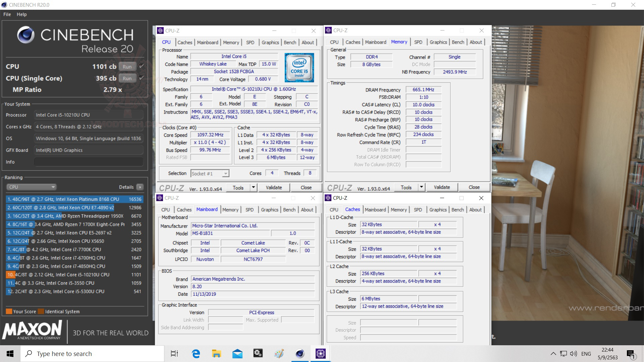The width and height of the screenshot is (644, 362).
Task: Launch Microsoft Edge from the taskbar
Action: 196,353
